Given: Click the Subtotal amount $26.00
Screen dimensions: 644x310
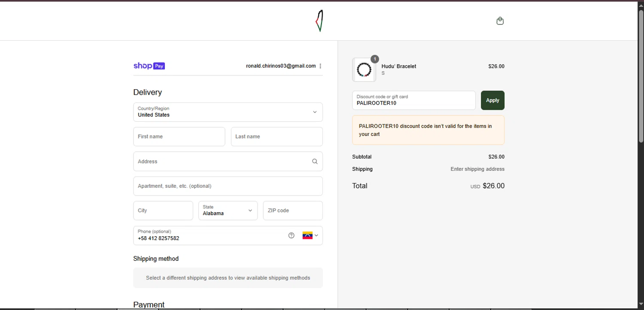Looking at the screenshot, I should coord(496,157).
